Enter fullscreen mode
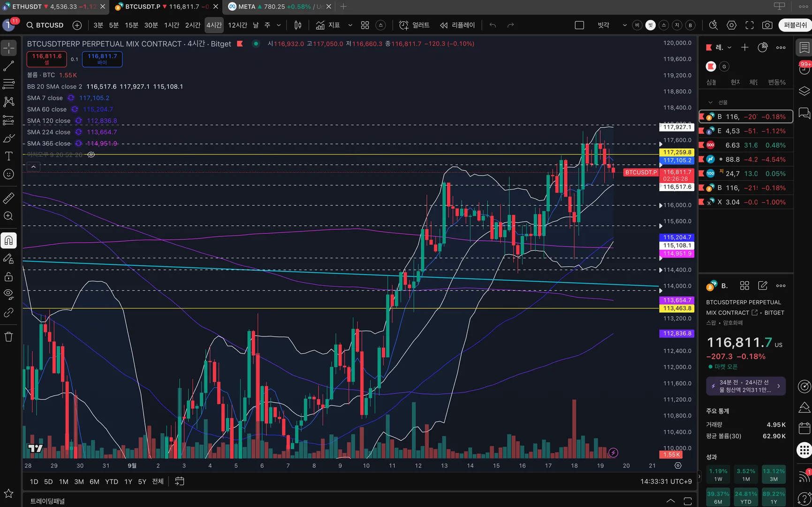The width and height of the screenshot is (812, 507). point(750,25)
